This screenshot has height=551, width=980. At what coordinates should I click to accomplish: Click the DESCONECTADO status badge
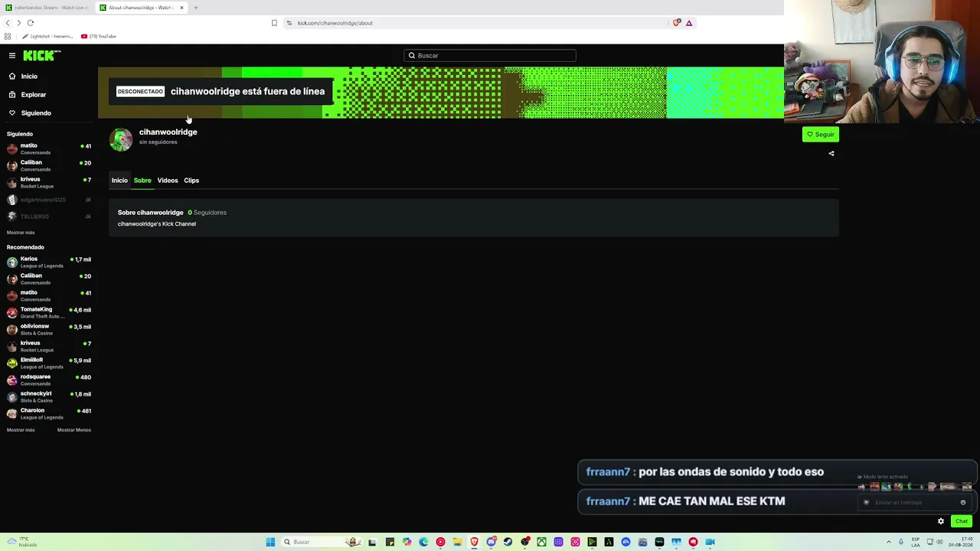click(140, 91)
